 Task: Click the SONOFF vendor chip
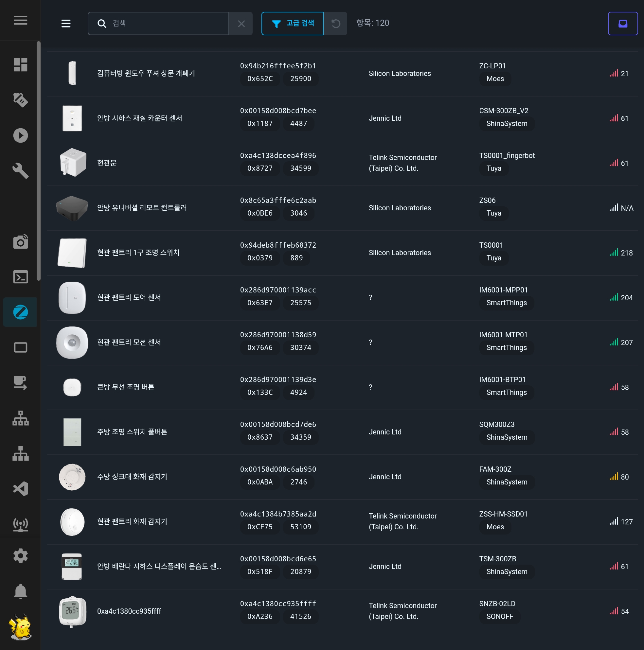coord(500,616)
